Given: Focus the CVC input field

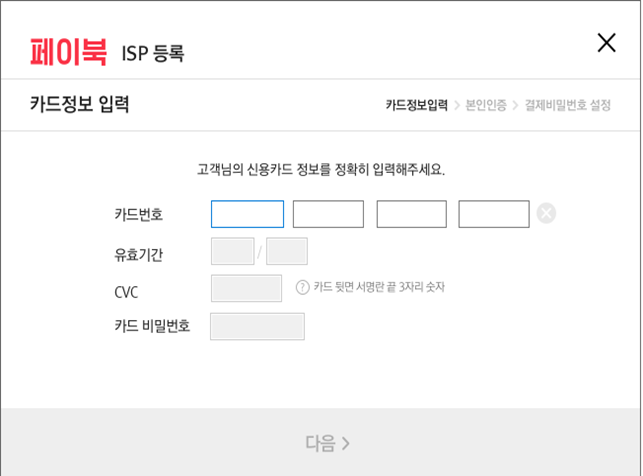Looking at the screenshot, I should 246,288.
